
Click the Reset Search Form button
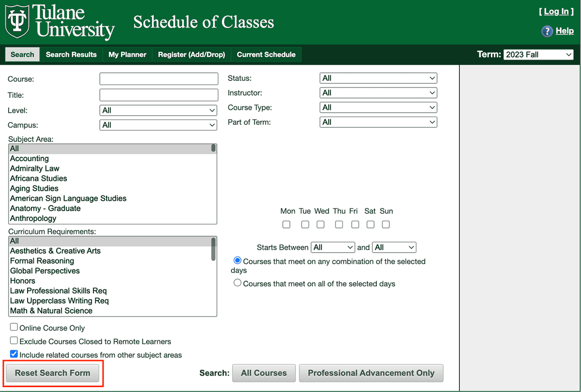tap(53, 373)
